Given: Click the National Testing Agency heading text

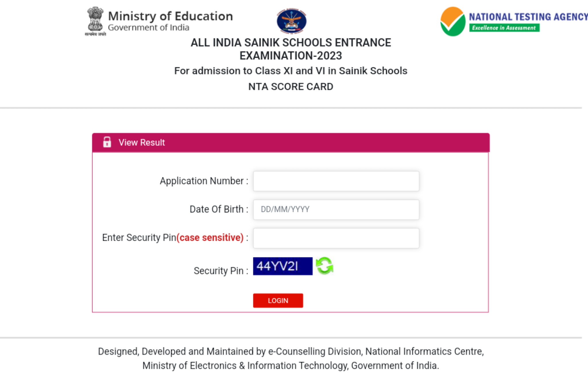Looking at the screenshot, I should tap(528, 17).
